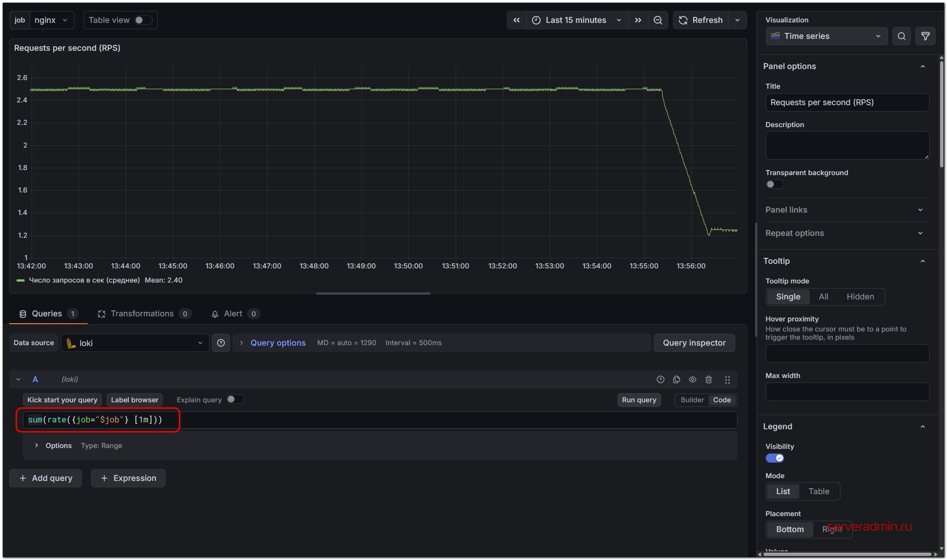The width and height of the screenshot is (947, 560).
Task: Switch to the Transformations tab
Action: point(142,314)
